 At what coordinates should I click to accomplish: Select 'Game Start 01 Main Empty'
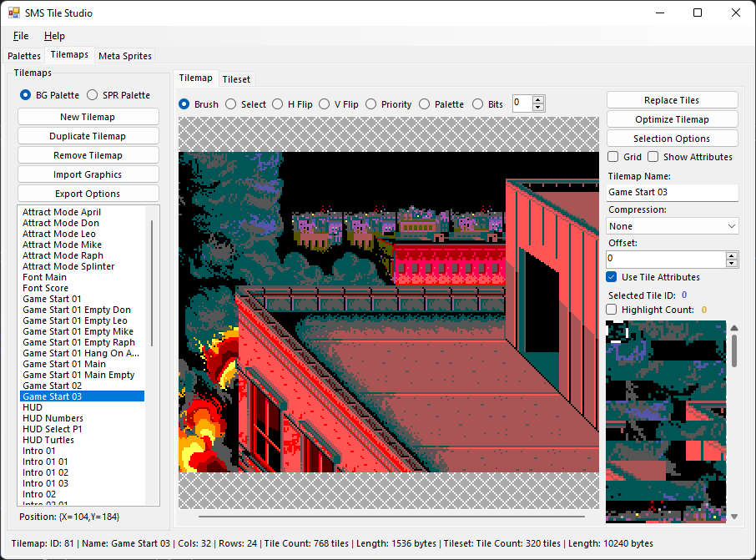point(78,375)
